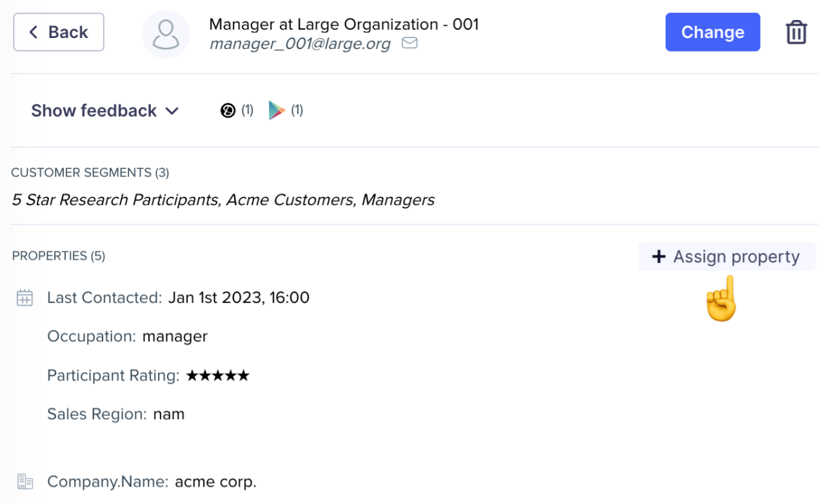Viewport: 824px width, 504px height.
Task: Click the Company.Name value acme corp.
Action: click(215, 481)
